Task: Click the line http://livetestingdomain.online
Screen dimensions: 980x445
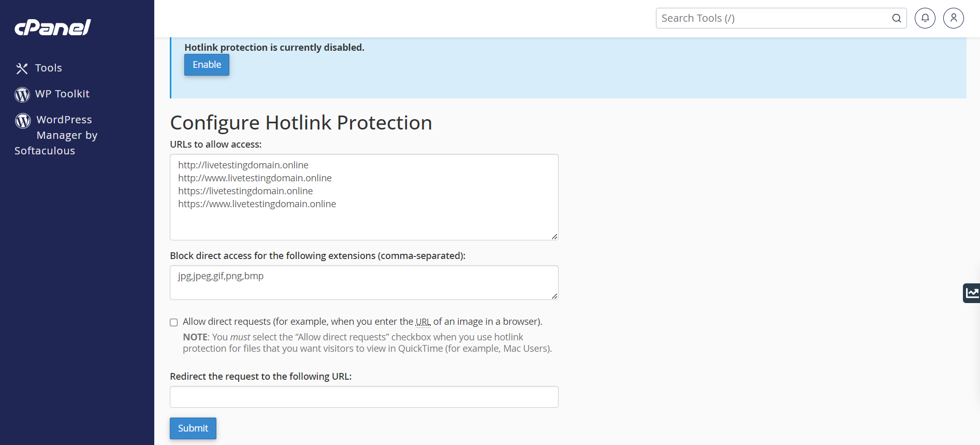Action: coord(243,165)
